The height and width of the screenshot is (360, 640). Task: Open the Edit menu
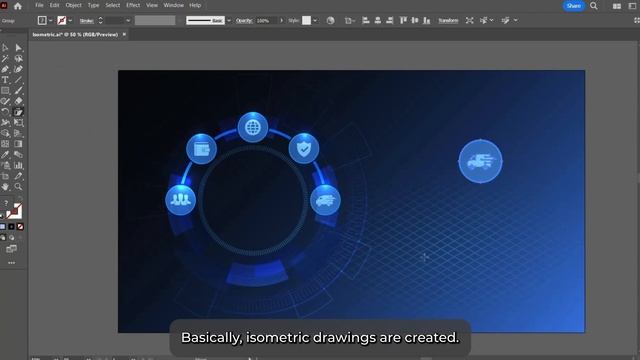(54, 5)
